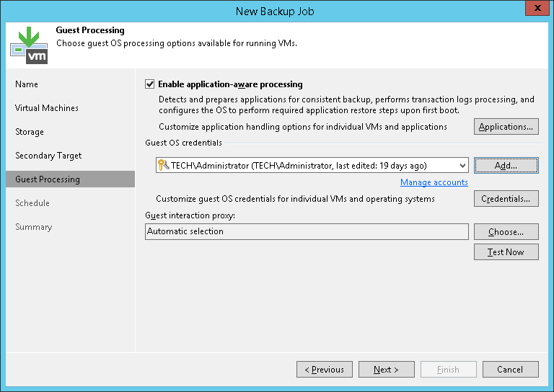Select the Secondary Target step

48,156
